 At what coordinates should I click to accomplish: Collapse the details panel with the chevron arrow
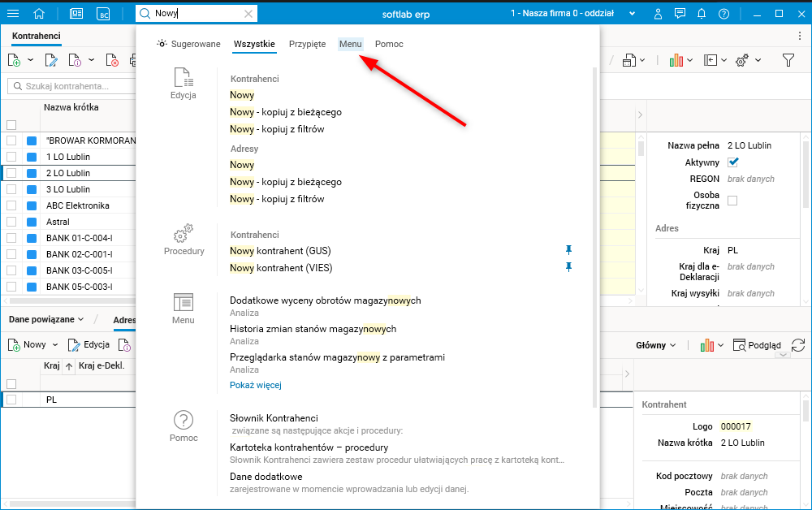point(640,115)
